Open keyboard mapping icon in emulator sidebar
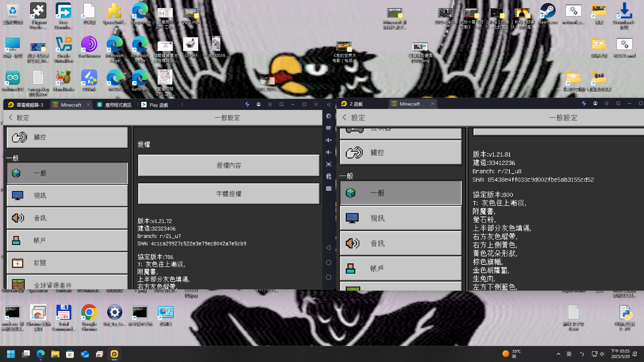This screenshot has height=362, width=644. (329, 128)
